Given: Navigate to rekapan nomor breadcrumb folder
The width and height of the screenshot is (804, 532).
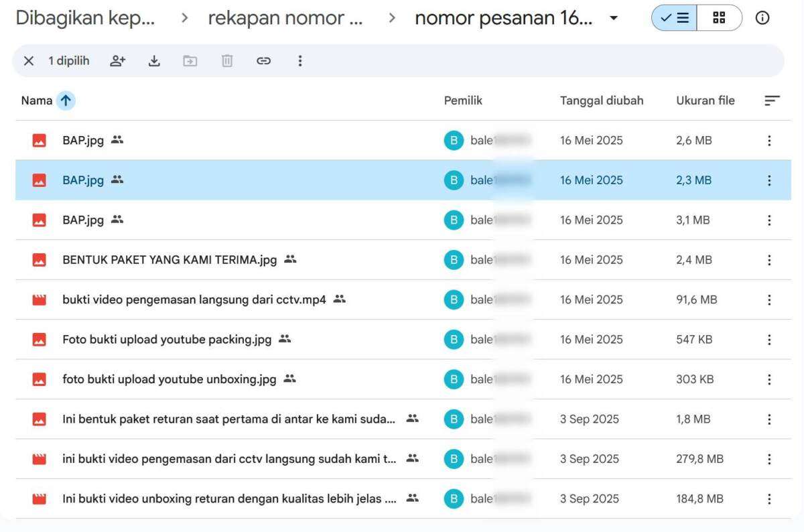Looking at the screenshot, I should [x=285, y=18].
